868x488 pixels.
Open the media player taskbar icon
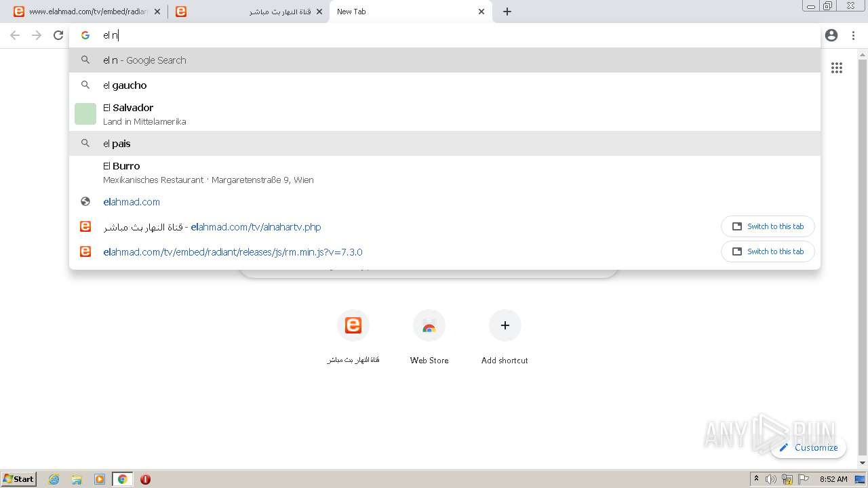[100, 479]
